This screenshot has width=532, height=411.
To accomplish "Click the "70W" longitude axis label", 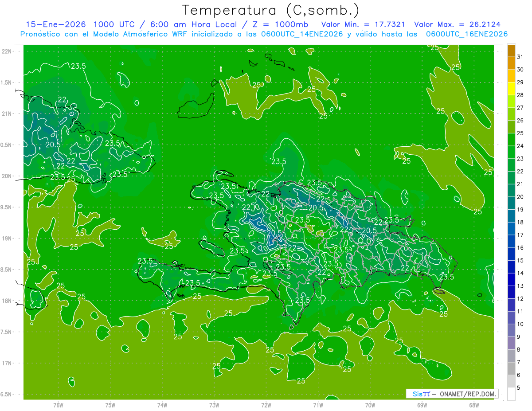I will click(x=370, y=405).
